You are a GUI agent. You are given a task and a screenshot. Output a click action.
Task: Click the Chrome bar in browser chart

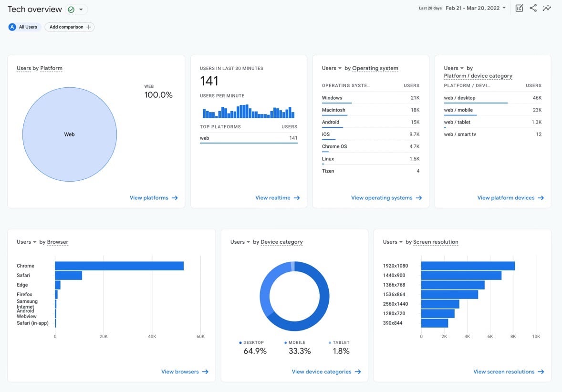coord(119,266)
